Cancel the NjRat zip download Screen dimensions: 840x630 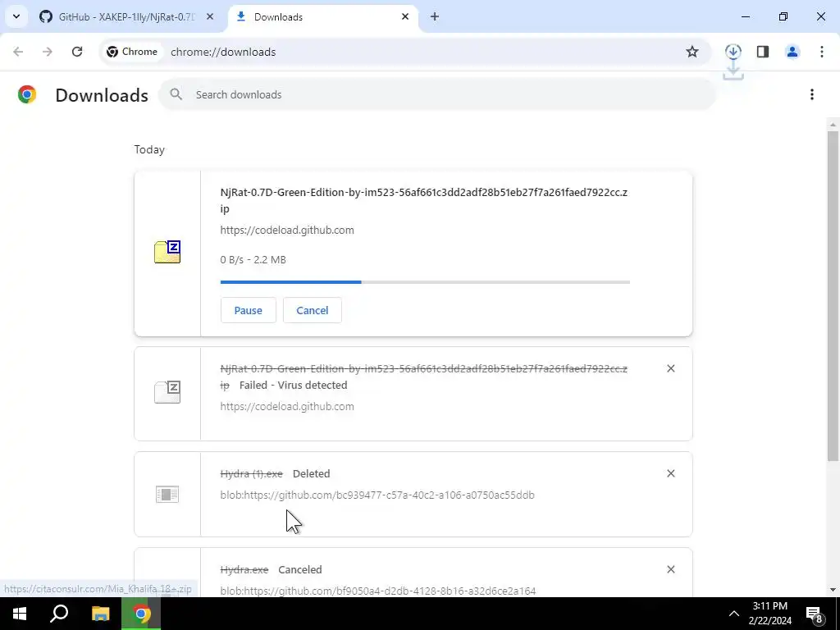[313, 310]
